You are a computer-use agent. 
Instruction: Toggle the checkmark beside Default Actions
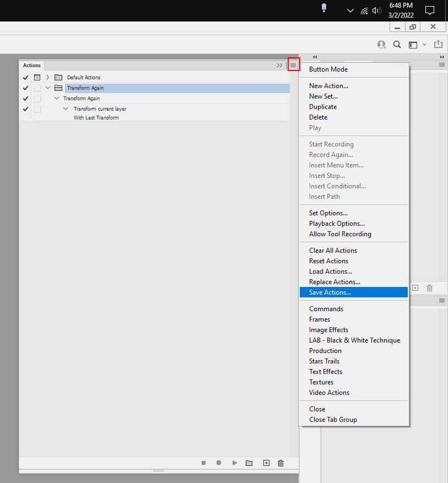click(25, 77)
